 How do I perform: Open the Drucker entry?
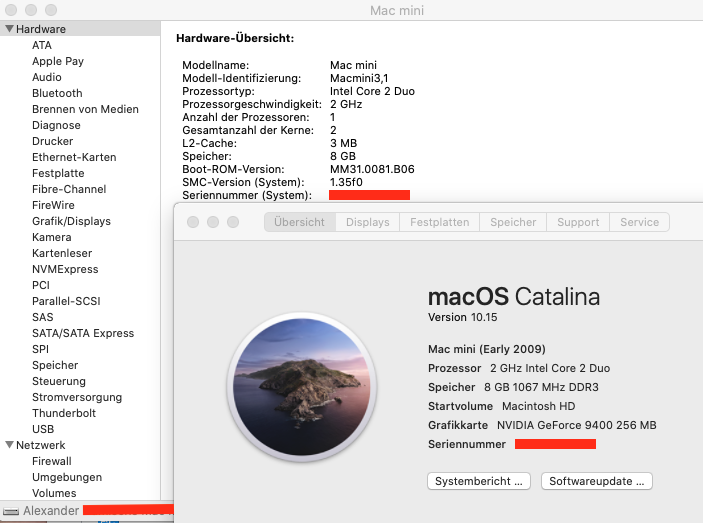pos(52,141)
